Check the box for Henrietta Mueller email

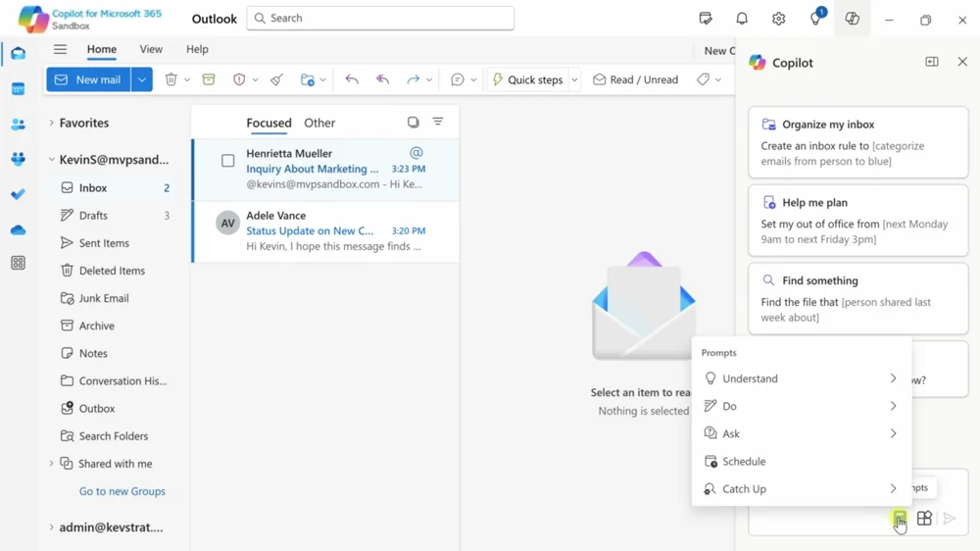coord(227,161)
